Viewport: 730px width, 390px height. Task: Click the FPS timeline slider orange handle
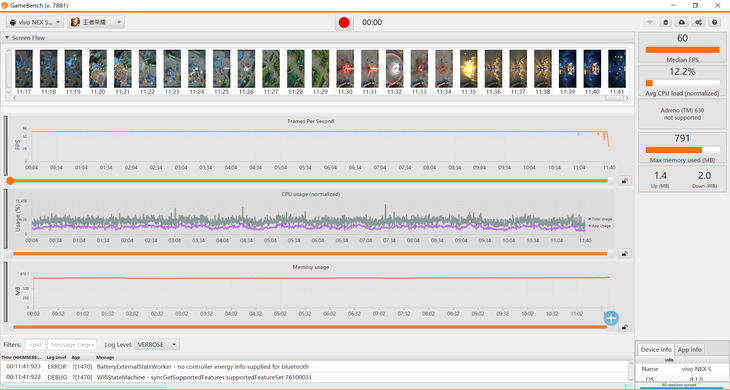[10, 181]
